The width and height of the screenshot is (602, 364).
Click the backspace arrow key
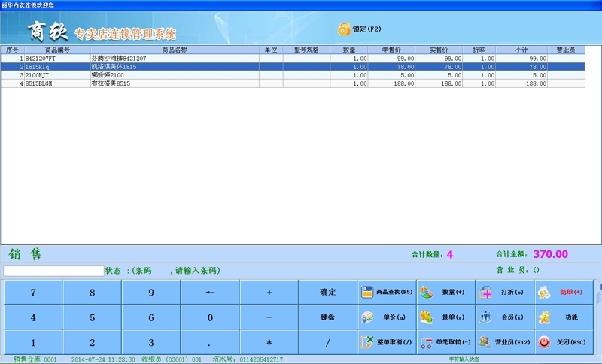click(210, 293)
